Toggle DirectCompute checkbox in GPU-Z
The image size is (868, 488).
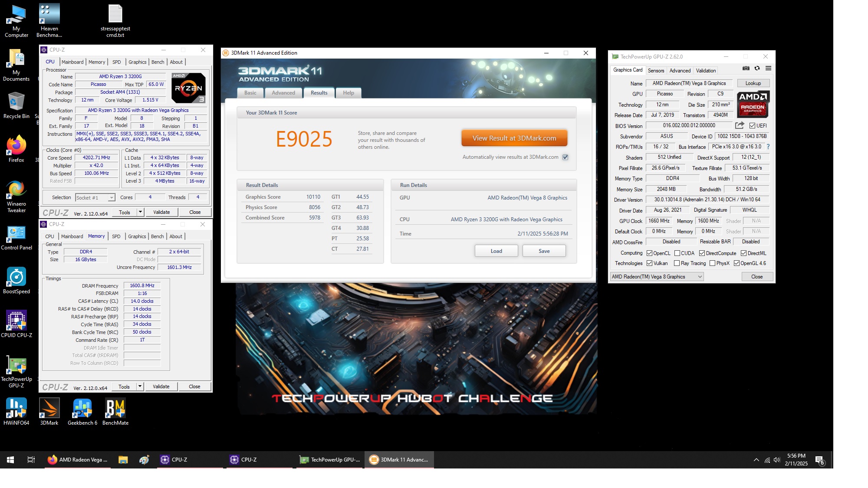[702, 253]
